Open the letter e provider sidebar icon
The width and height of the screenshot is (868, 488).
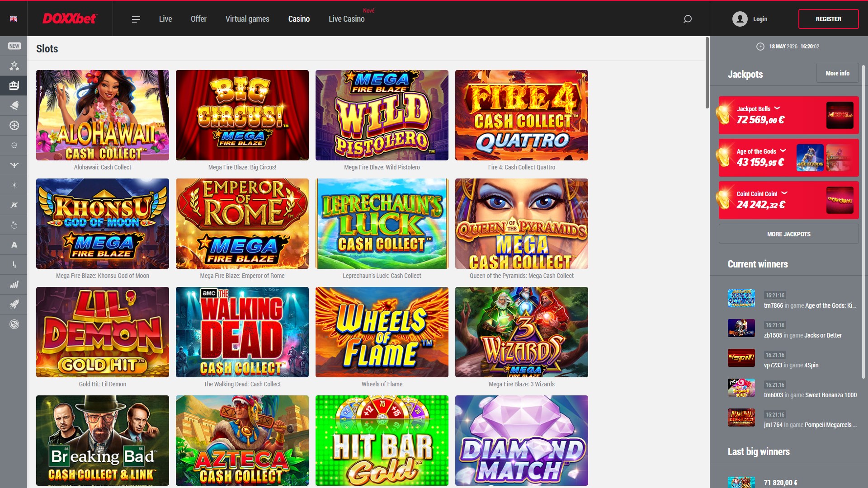pyautogui.click(x=14, y=145)
